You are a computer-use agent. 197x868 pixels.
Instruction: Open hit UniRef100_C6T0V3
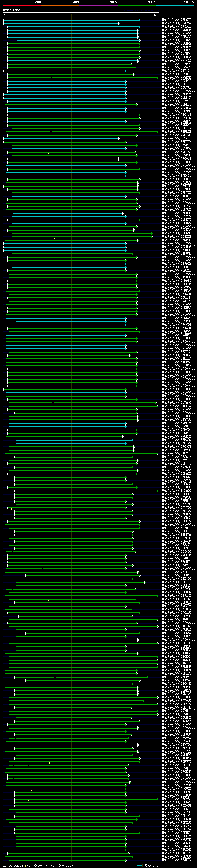(x=177, y=40)
